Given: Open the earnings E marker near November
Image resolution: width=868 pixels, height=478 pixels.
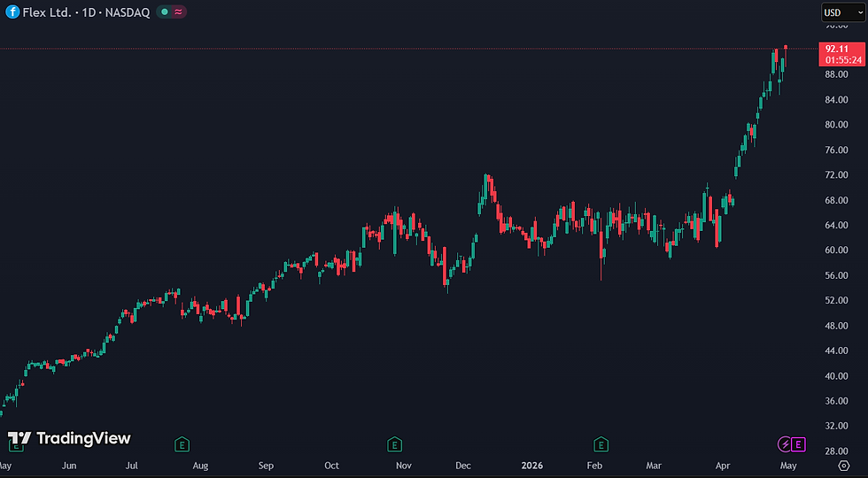Looking at the screenshot, I should tap(394, 443).
